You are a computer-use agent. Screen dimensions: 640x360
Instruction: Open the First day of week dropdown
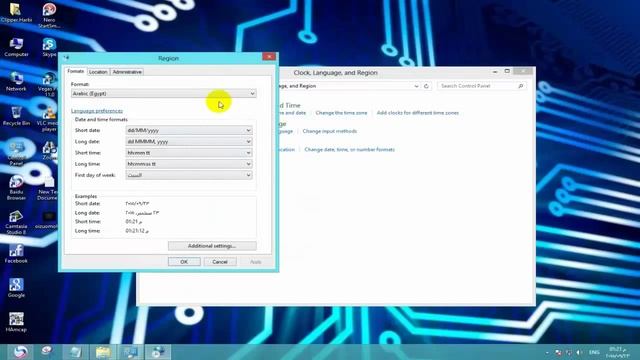pos(189,175)
